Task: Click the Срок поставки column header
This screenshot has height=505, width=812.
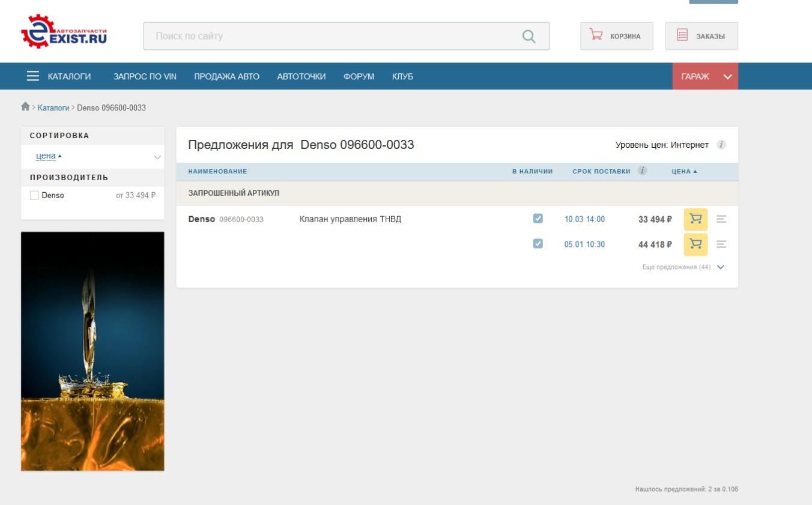Action: point(601,172)
